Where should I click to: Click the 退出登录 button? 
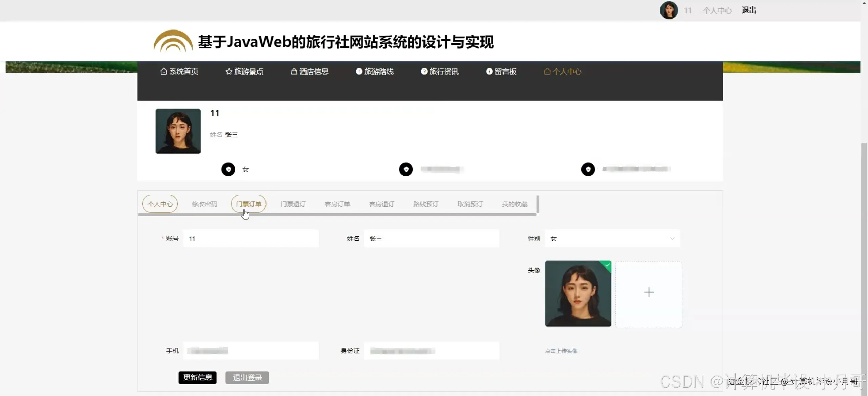pyautogui.click(x=247, y=377)
